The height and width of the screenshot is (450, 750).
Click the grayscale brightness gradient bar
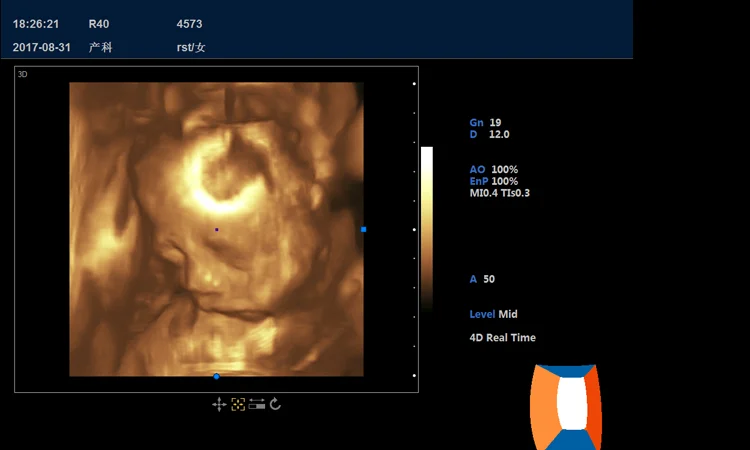pos(427,228)
